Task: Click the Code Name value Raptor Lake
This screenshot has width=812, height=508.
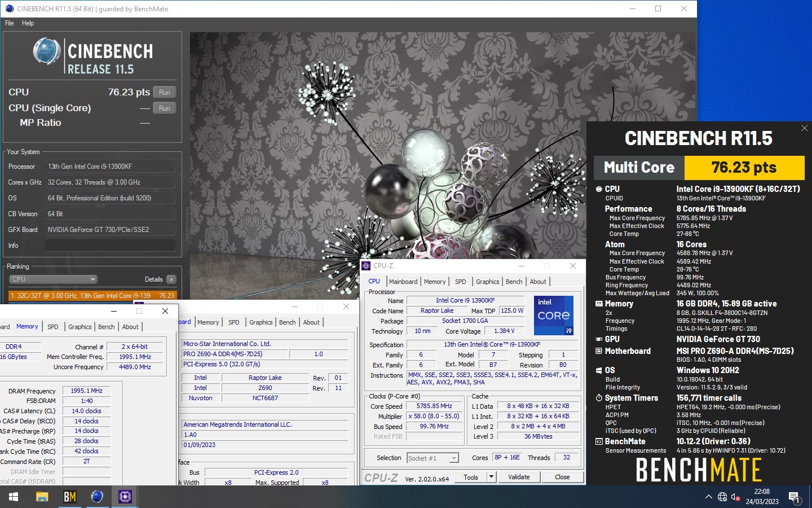Action: (437, 310)
